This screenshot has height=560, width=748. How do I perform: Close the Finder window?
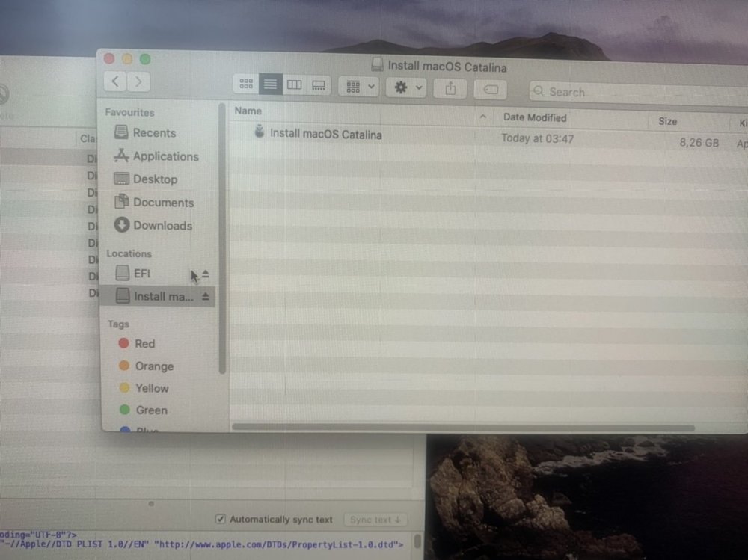point(109,58)
